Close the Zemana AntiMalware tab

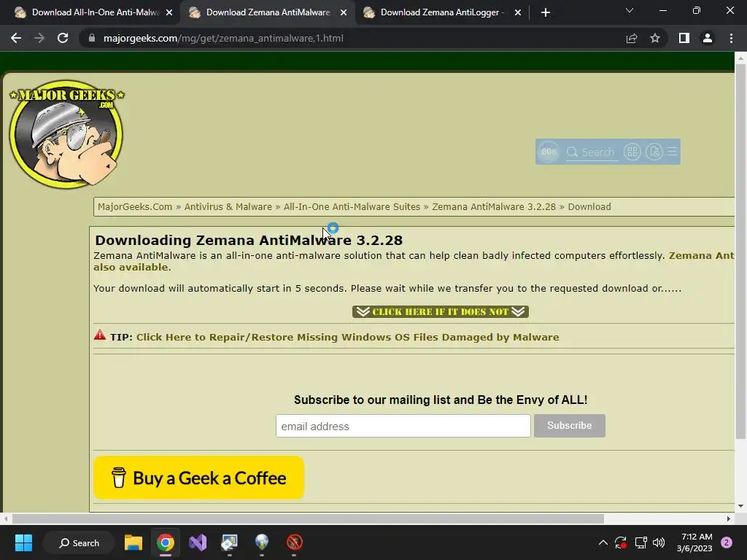pos(344,12)
